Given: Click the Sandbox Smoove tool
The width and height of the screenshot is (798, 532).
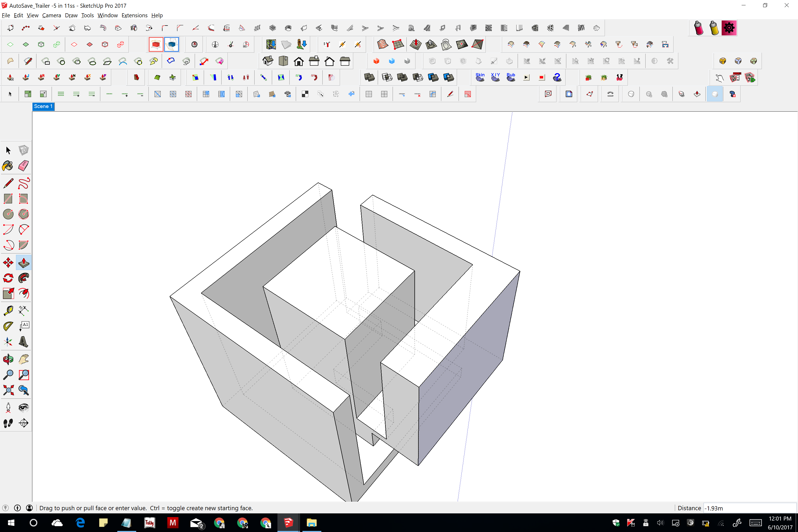Looking at the screenshot, I should (415, 44).
